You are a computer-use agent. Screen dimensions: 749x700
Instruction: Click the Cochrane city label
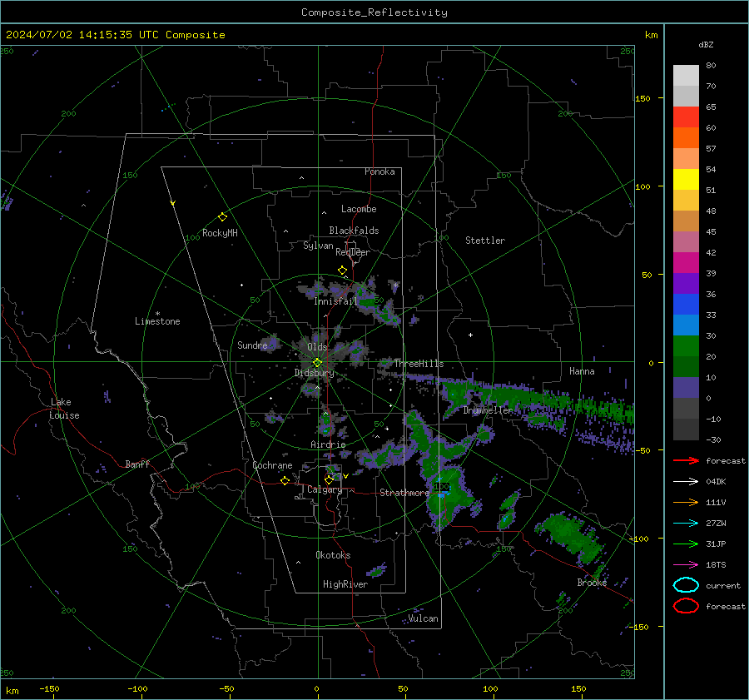pos(272,465)
